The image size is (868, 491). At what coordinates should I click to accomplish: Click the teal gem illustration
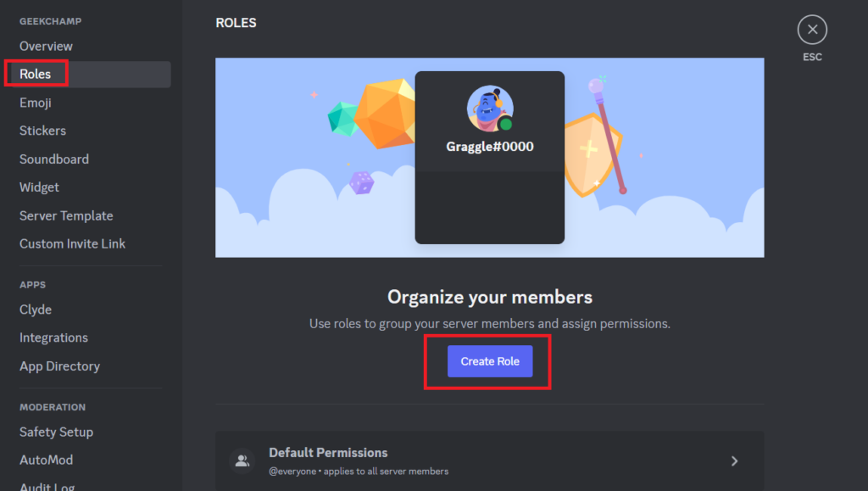coord(342,117)
